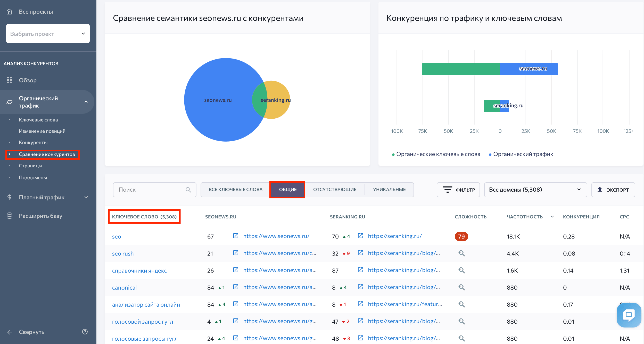Open Сравнение конкурентов menu item

click(47, 154)
